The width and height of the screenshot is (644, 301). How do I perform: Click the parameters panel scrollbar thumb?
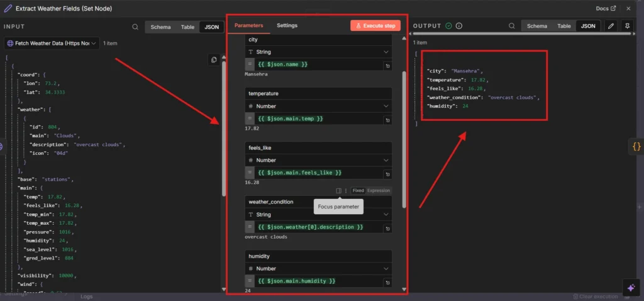pyautogui.click(x=404, y=139)
